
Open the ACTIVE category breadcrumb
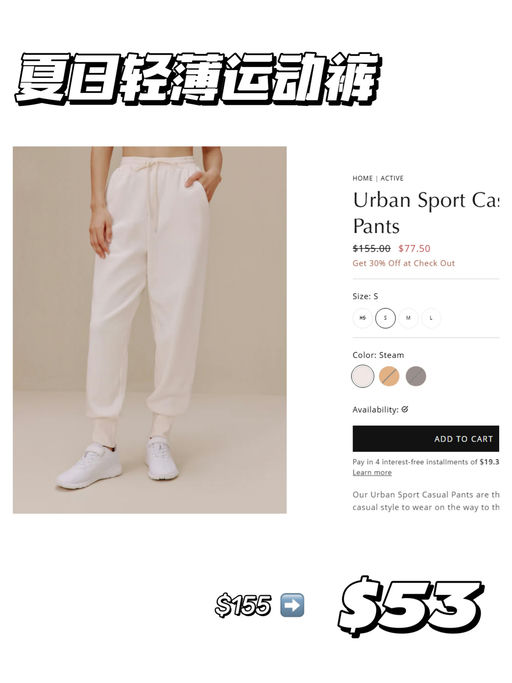click(392, 178)
